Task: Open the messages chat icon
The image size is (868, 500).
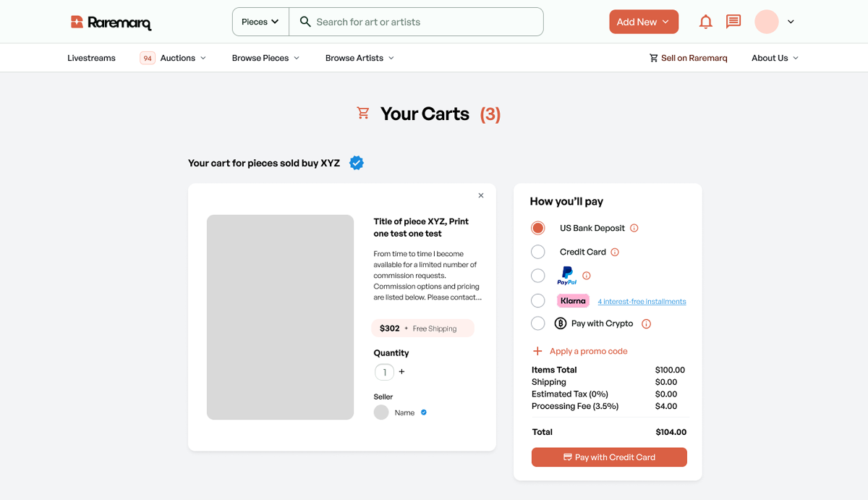Action: [733, 22]
